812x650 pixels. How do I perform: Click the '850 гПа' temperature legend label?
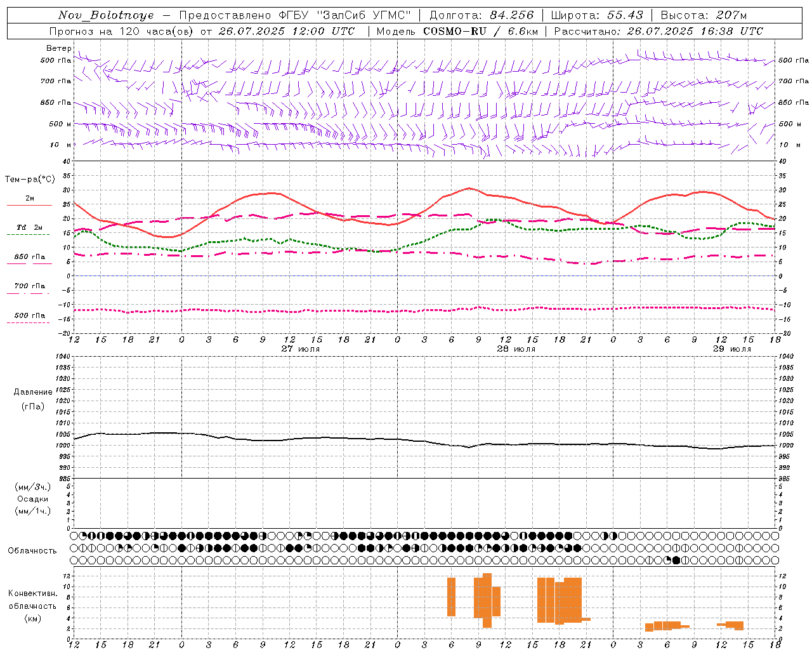point(30,257)
